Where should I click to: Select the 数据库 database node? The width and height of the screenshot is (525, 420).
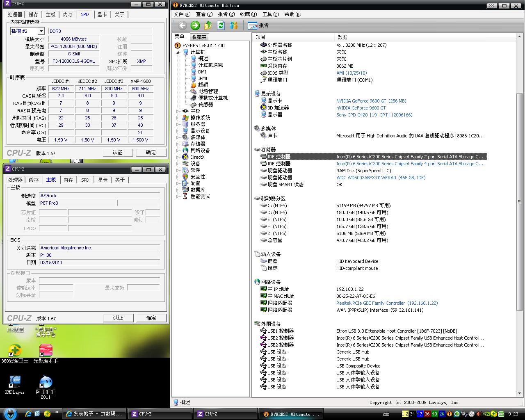(x=194, y=190)
